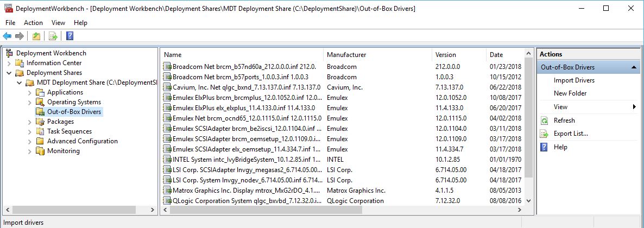Click the Matrox Graphics driver icon
644x228 pixels.
pyautogui.click(x=168, y=191)
